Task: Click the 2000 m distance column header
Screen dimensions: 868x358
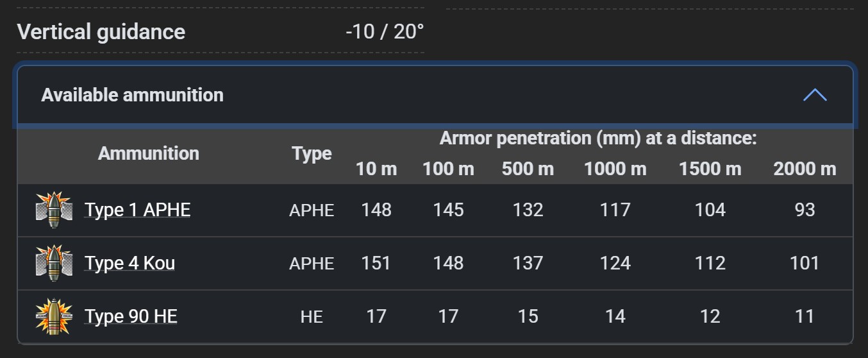Action: (805, 169)
